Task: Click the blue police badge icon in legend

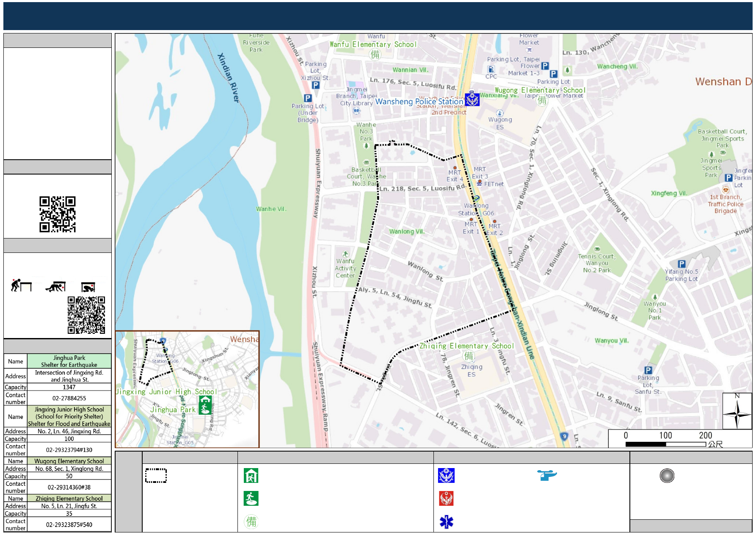Action: click(x=446, y=476)
